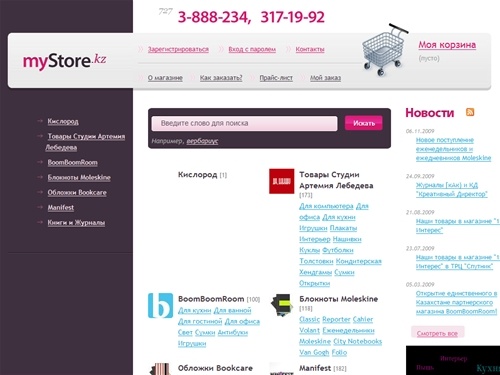500x375 pixels.
Task: Open the Обложки Bookcare category heading
Action: pos(215,368)
